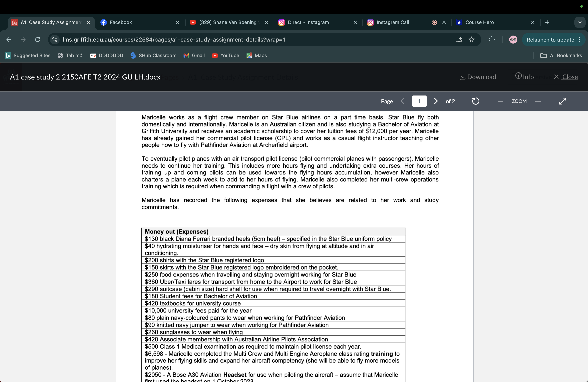Open the document Info panel
The width and height of the screenshot is (588, 382).
coord(524,77)
